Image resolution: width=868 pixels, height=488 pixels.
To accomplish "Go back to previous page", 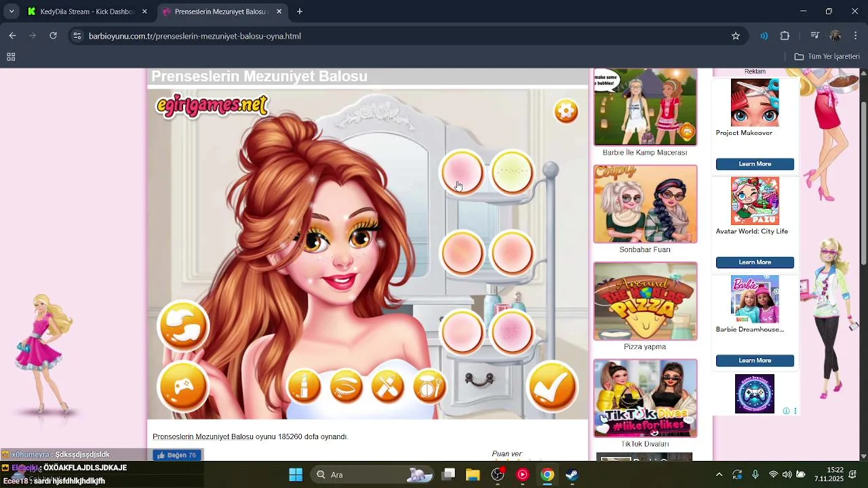I will [13, 36].
